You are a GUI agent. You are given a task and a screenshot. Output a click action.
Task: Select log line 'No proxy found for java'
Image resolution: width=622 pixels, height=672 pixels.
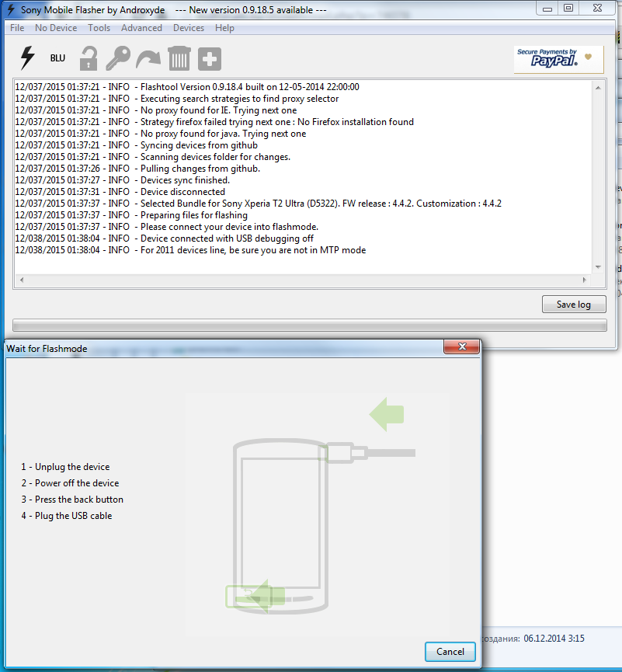(161, 134)
